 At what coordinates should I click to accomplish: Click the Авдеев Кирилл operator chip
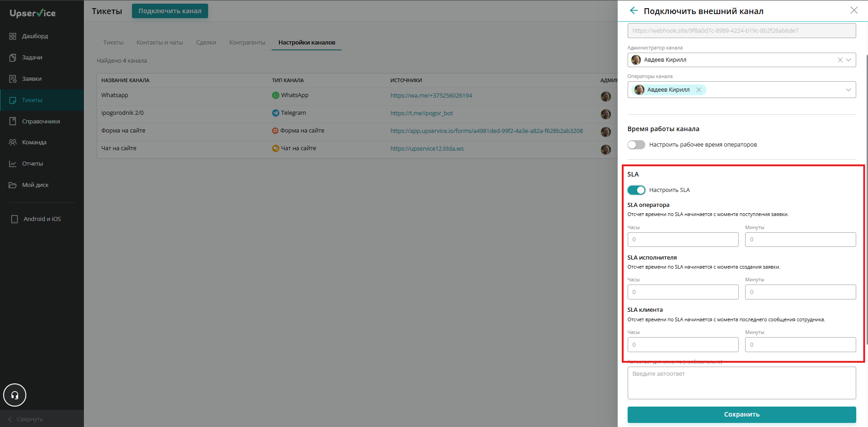(x=669, y=90)
